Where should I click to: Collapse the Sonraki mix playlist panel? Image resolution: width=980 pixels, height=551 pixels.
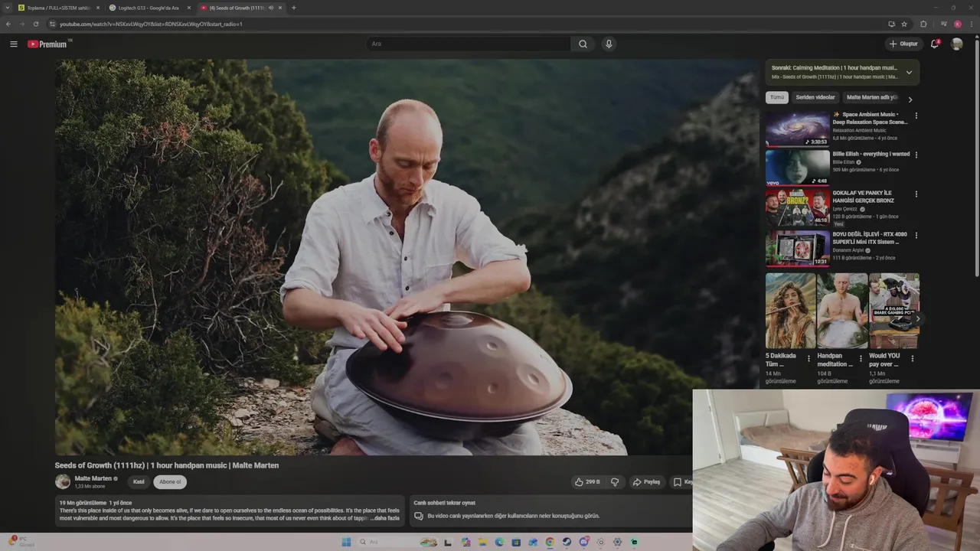tap(909, 73)
